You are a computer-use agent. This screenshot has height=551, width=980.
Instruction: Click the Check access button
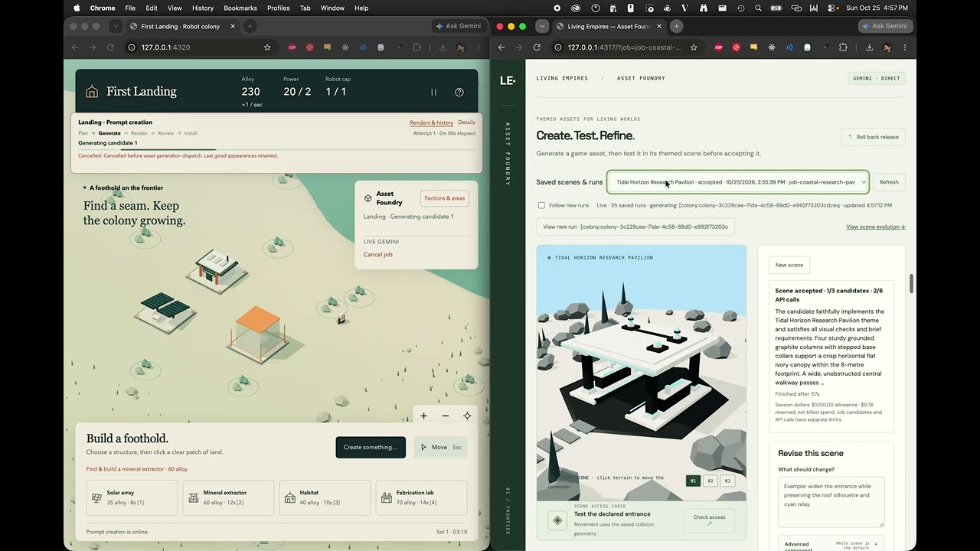pos(710,520)
